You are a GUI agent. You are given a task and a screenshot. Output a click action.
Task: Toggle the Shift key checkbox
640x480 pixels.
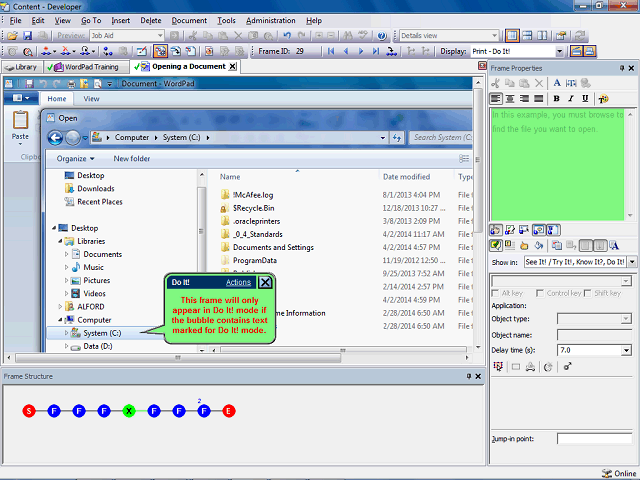(x=588, y=293)
